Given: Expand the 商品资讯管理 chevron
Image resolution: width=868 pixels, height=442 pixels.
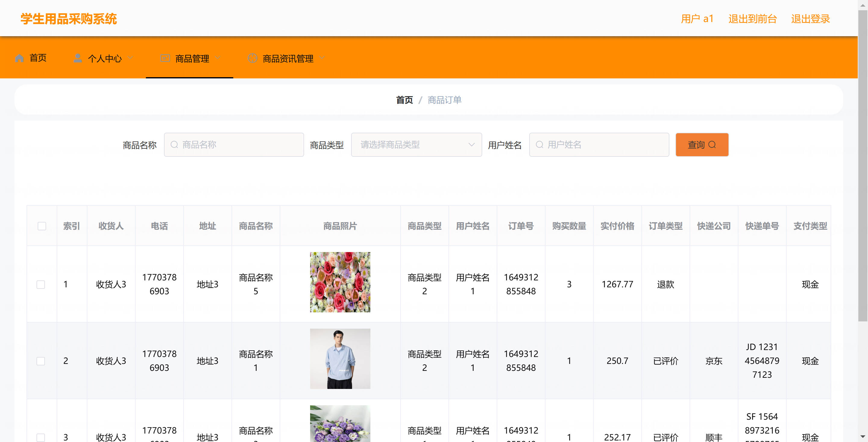Looking at the screenshot, I should (322, 58).
